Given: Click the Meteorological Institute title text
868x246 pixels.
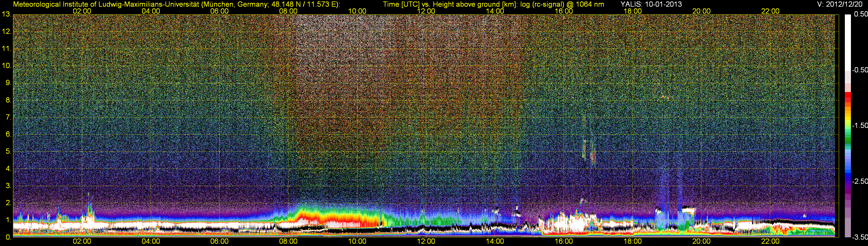Looking at the screenshot, I should tap(176, 4).
